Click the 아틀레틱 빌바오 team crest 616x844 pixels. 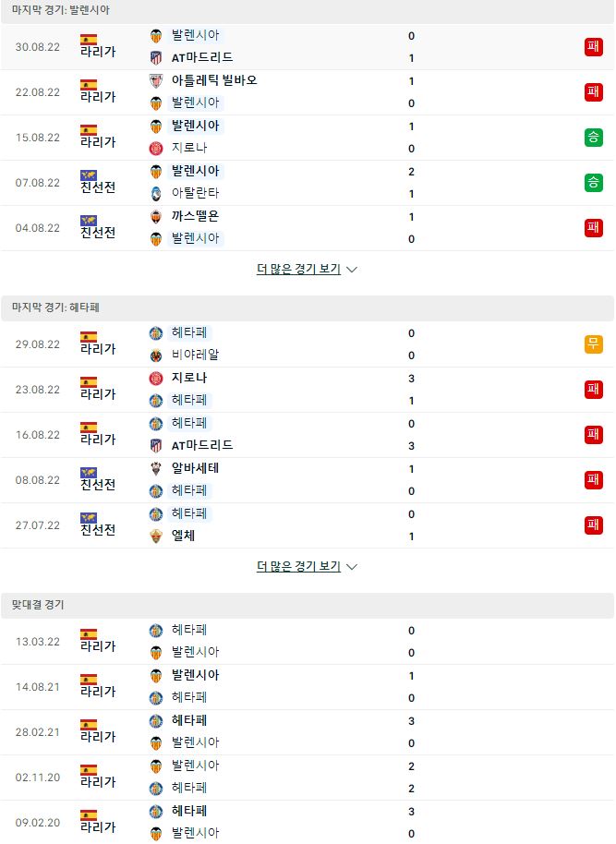[x=155, y=80]
